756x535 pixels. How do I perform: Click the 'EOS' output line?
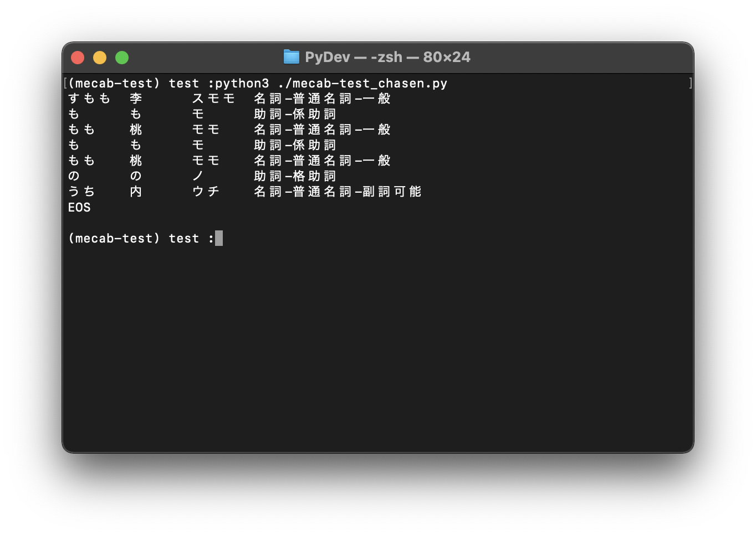coord(79,207)
